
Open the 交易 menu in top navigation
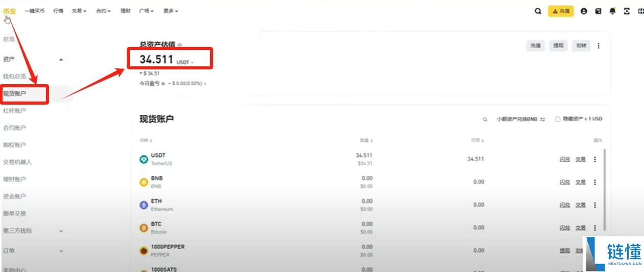79,11
